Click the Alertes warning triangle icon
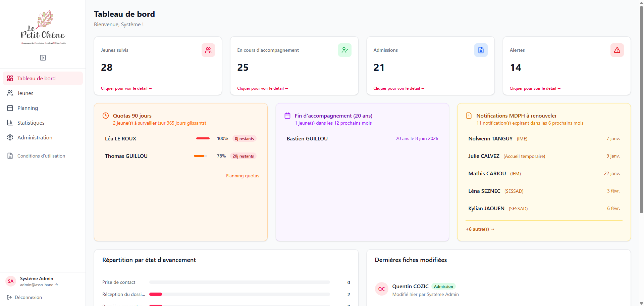This screenshot has height=306, width=644. pyautogui.click(x=617, y=50)
